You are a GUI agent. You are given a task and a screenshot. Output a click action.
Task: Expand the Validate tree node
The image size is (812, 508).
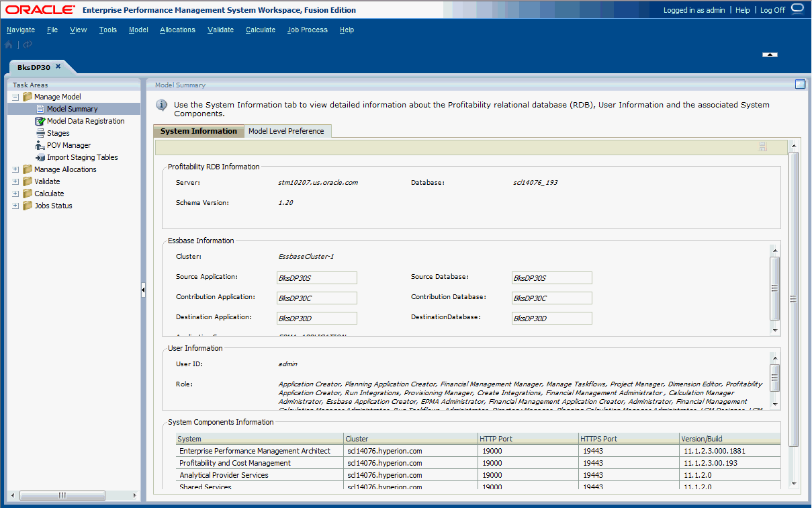click(15, 181)
